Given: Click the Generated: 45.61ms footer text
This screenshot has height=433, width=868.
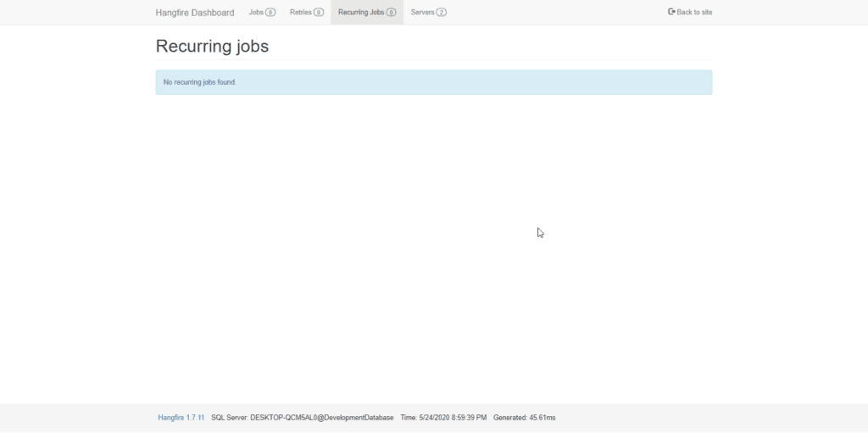Looking at the screenshot, I should [524, 418].
